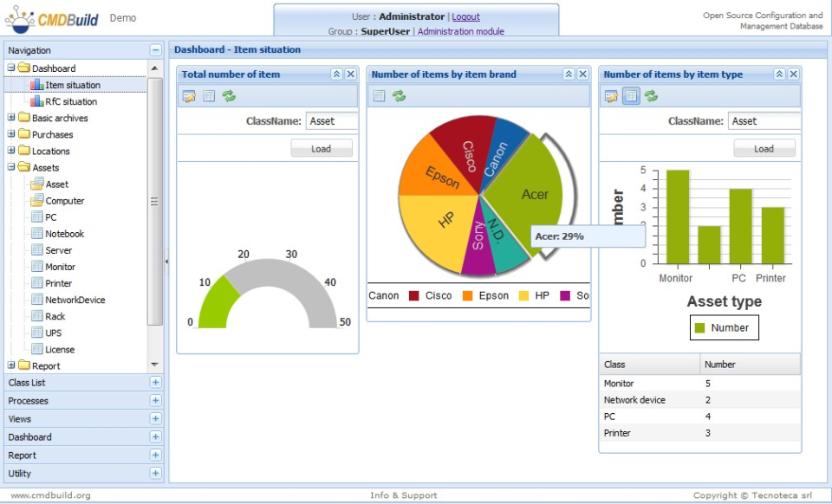832x504 pixels.
Task: Expand the Class List accordion section
Action: tap(155, 382)
